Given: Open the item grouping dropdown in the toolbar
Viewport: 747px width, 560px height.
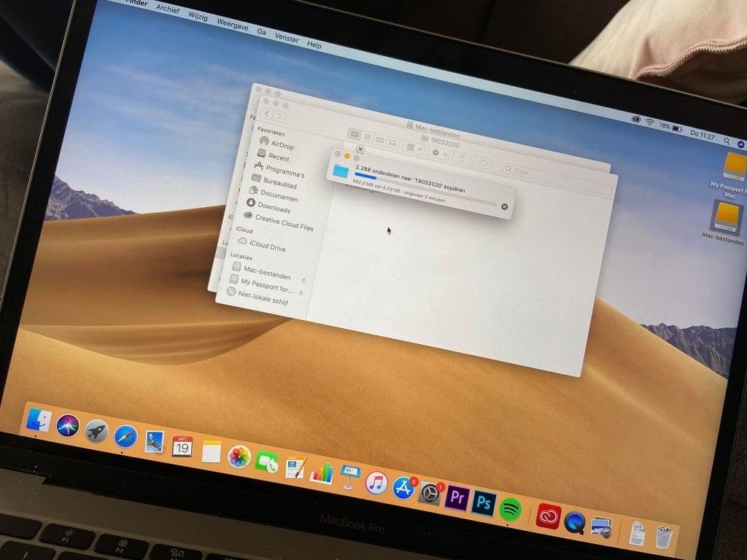Looking at the screenshot, I should tap(411, 147).
